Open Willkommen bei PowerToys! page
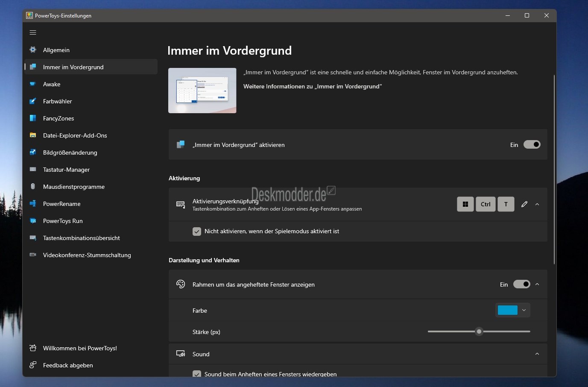Screen dimensions: 588x387 91,348
